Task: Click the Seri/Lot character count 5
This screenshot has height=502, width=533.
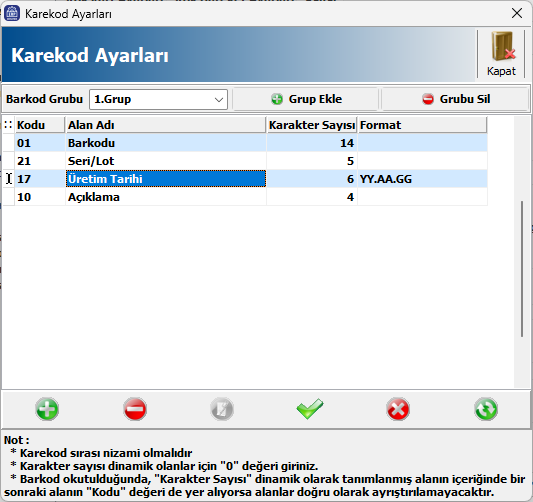Action: tap(312, 161)
